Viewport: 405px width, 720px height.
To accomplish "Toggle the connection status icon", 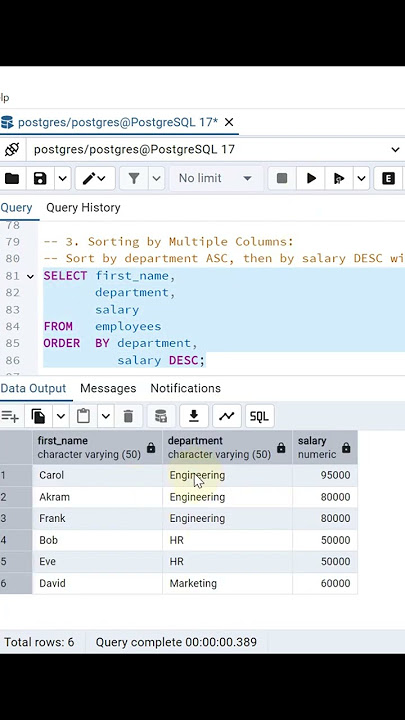I will 11,149.
